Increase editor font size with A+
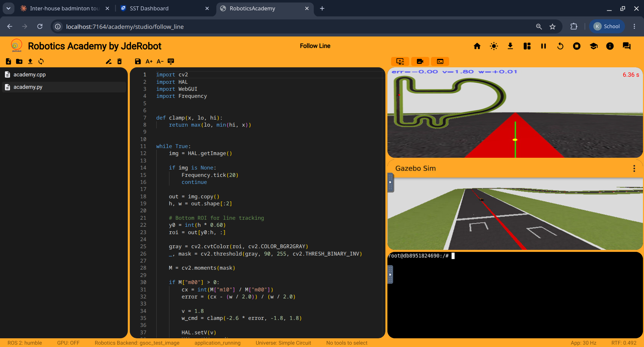Viewport: 644px width, 347px height. [x=149, y=61]
